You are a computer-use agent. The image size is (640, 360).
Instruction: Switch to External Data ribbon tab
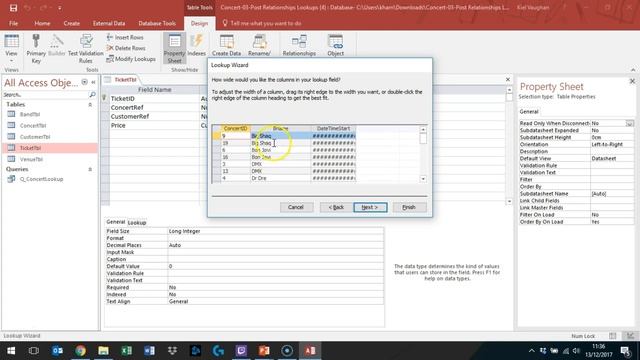coord(109,23)
